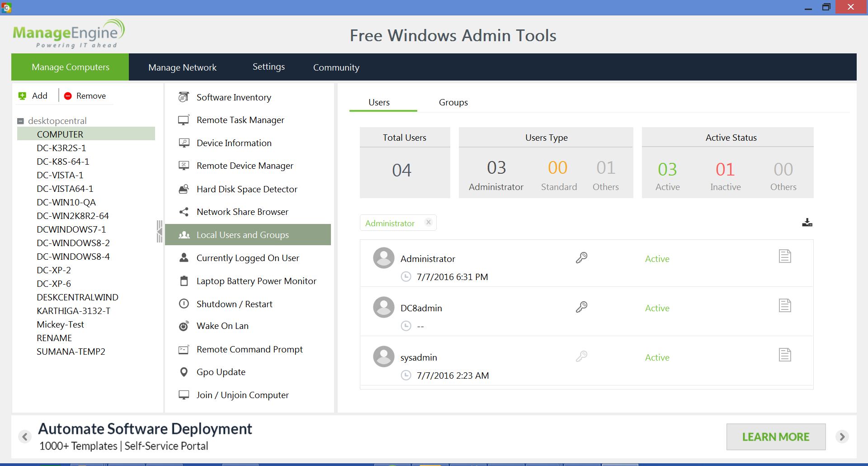Viewport: 868px width, 466px height.
Task: Open Currently Logged On User icon
Action: point(184,258)
